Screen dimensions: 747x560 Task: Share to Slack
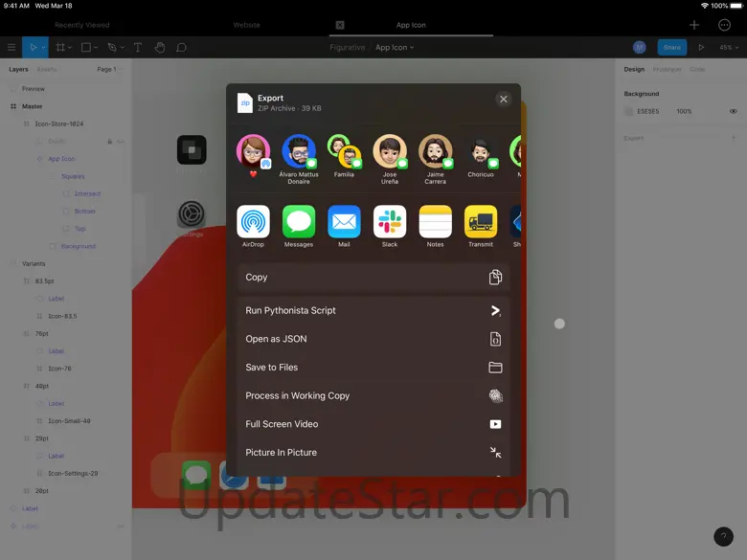pos(390,226)
